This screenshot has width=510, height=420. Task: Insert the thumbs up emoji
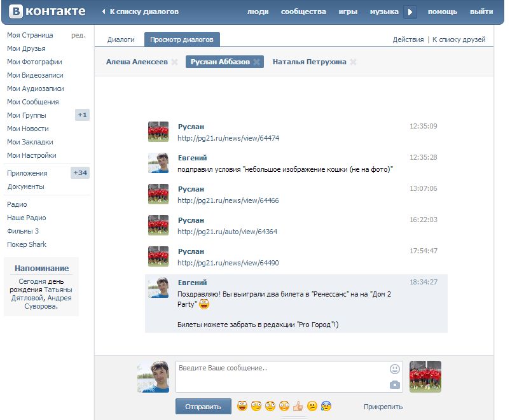click(298, 406)
